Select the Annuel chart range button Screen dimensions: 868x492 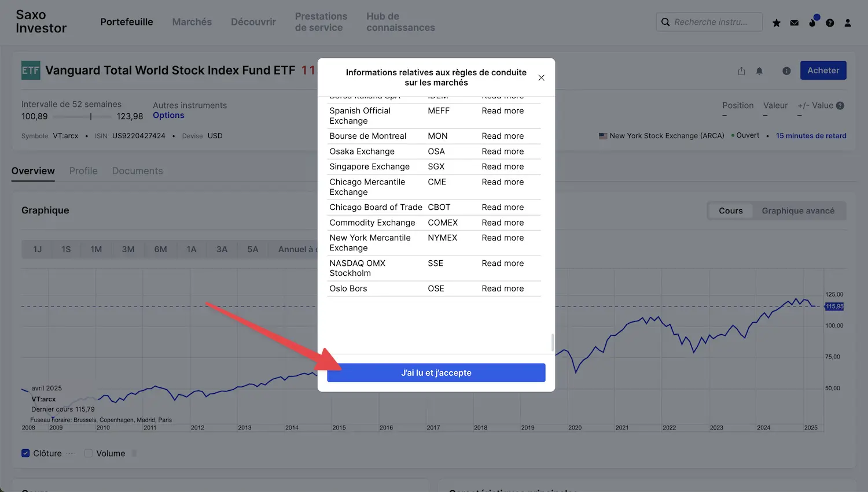pos(294,249)
